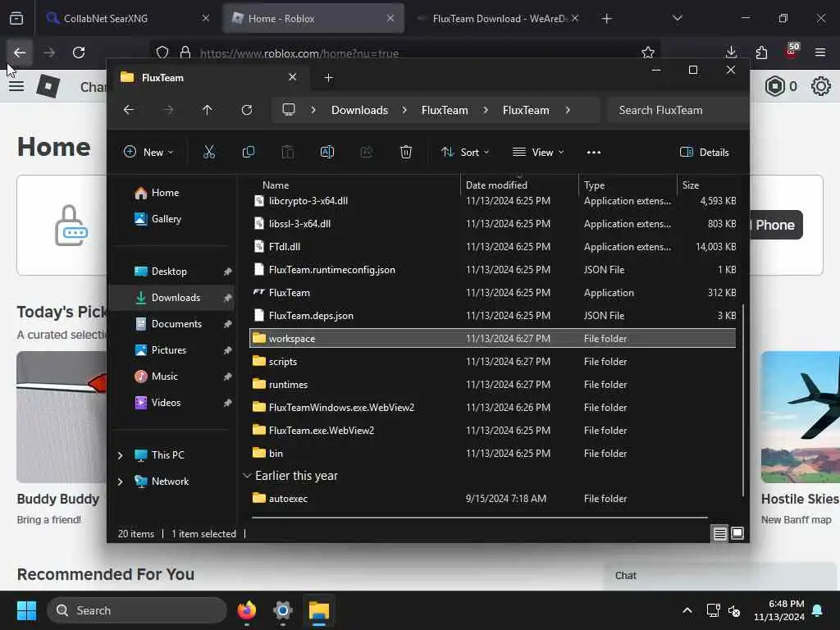Click the Cut icon in Explorer toolbar
The width and height of the screenshot is (840, 630).
(209, 152)
